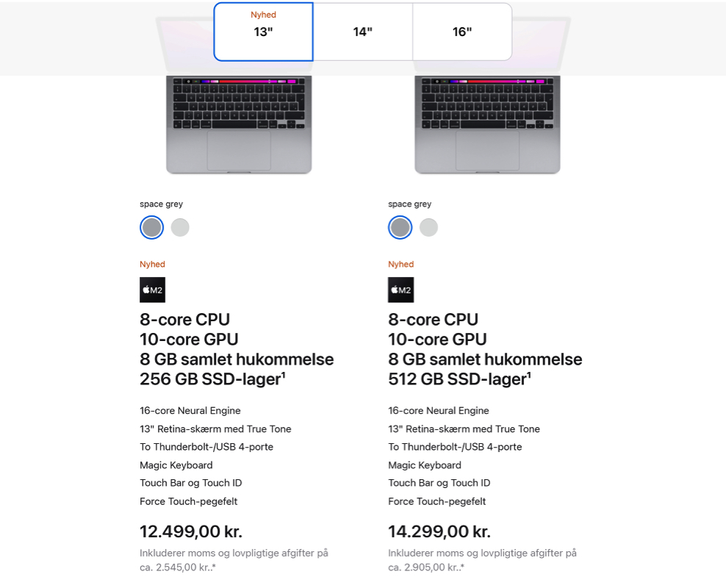Switch to the 16" size tab
The image size is (726, 588).
point(462,32)
